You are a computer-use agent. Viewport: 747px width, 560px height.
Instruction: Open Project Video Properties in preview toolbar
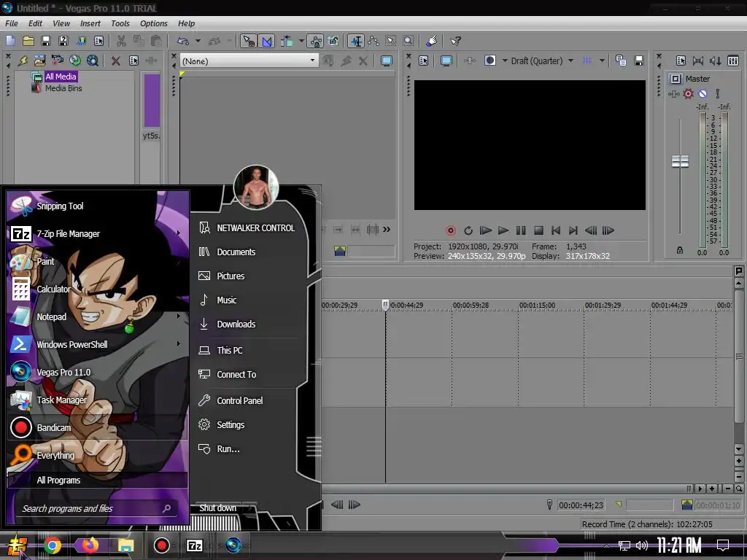(x=424, y=61)
